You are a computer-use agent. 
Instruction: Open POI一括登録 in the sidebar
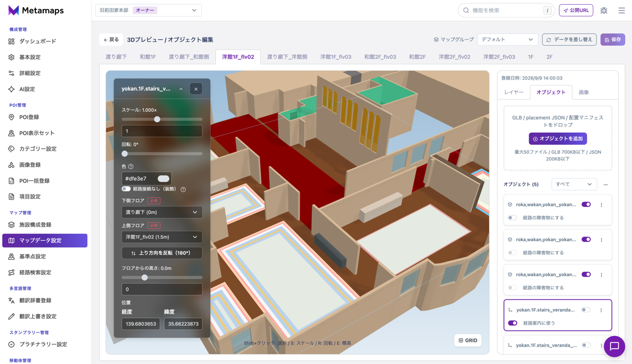click(x=45, y=181)
